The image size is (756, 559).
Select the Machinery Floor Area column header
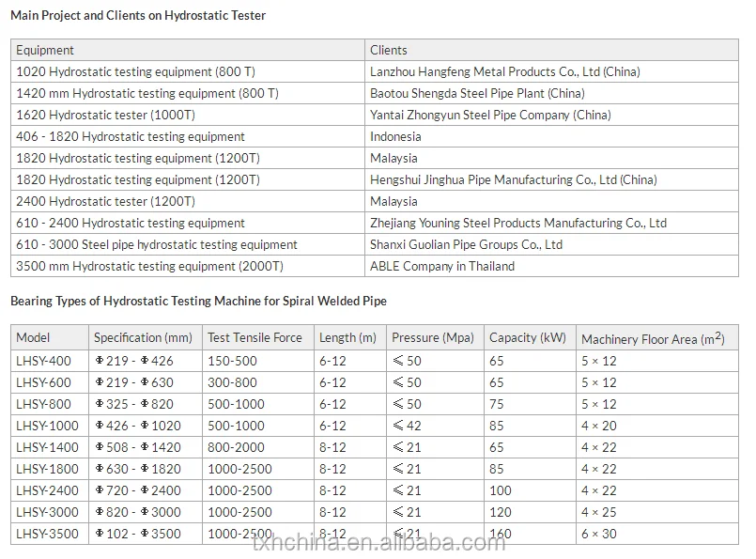[x=653, y=338]
